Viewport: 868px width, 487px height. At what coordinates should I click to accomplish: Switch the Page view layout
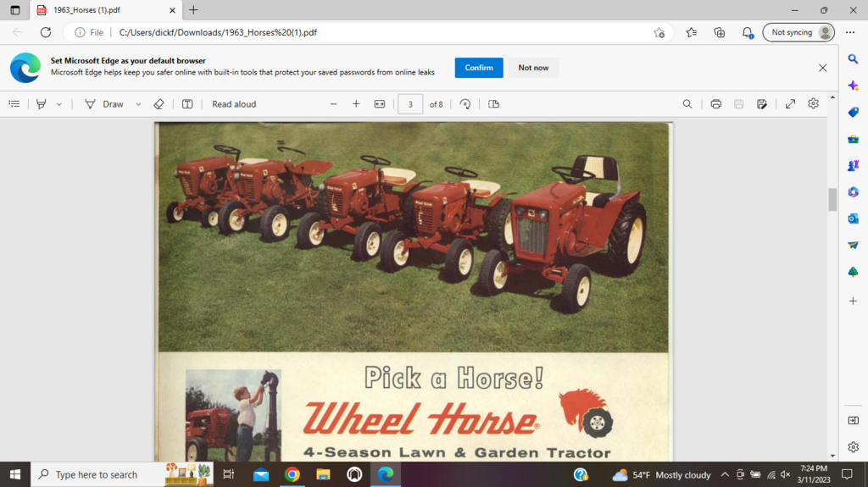[x=494, y=104]
